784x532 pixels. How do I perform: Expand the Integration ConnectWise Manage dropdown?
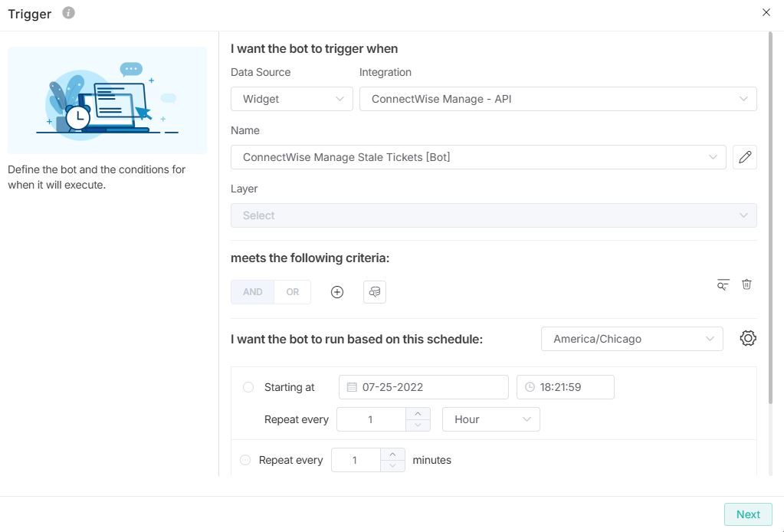[x=557, y=99]
